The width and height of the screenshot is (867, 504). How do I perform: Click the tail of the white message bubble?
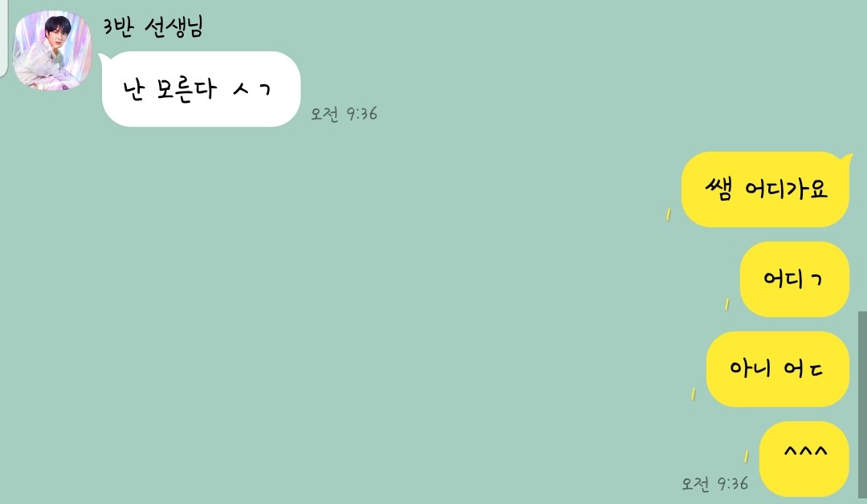103,57
